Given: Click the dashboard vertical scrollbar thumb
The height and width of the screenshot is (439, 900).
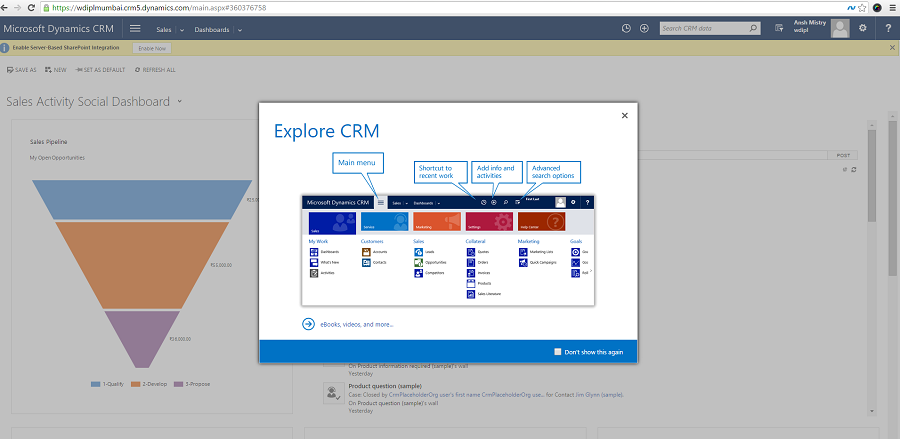Looking at the screenshot, I should pos(872,175).
